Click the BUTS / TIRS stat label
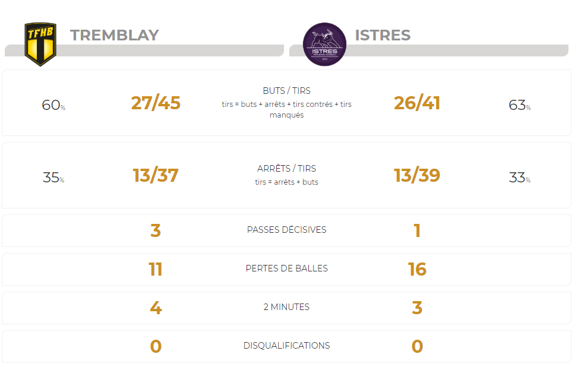Screen dimensions: 578x392 click(x=286, y=91)
